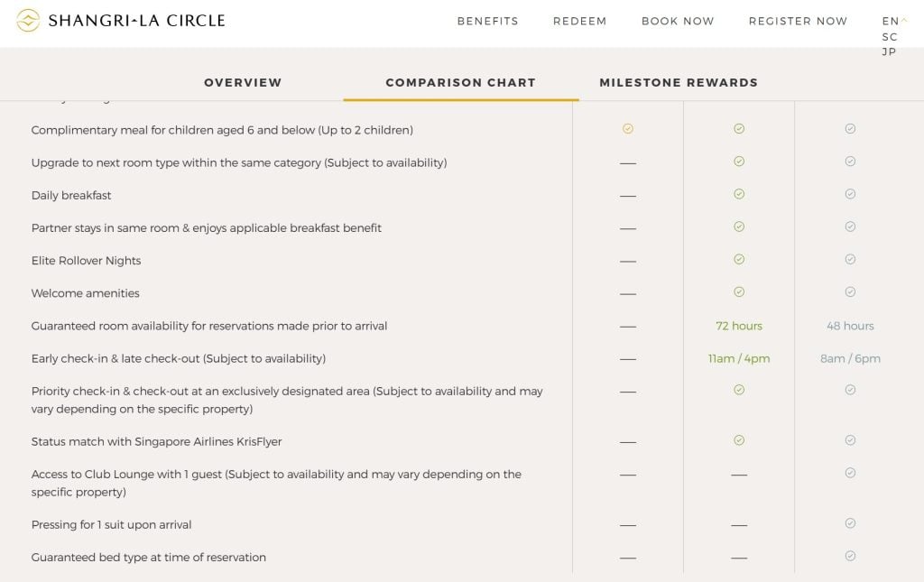The height and width of the screenshot is (582, 924).
Task: Click the grey checkmark for suit pressing
Action: click(850, 523)
